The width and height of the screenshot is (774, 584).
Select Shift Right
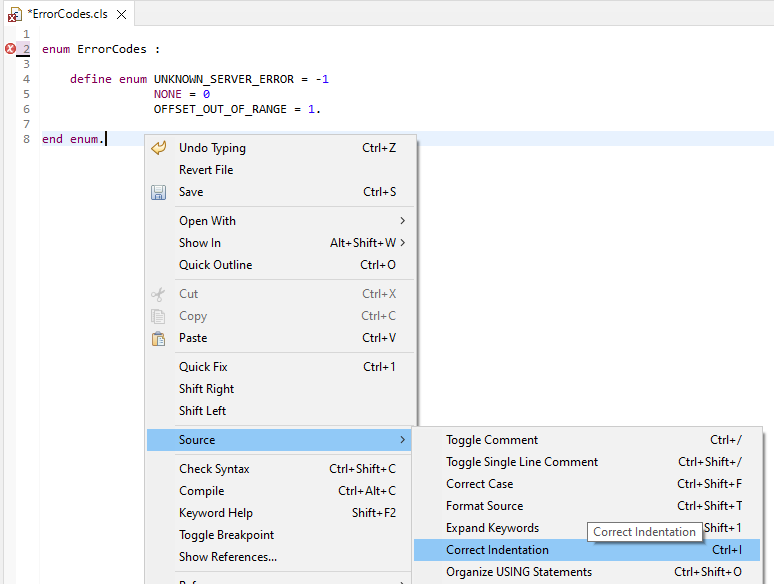click(x=281, y=389)
